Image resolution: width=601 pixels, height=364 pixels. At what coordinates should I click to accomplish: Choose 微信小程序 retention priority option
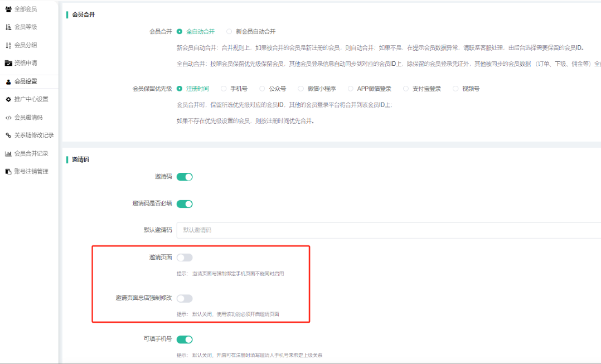click(300, 89)
